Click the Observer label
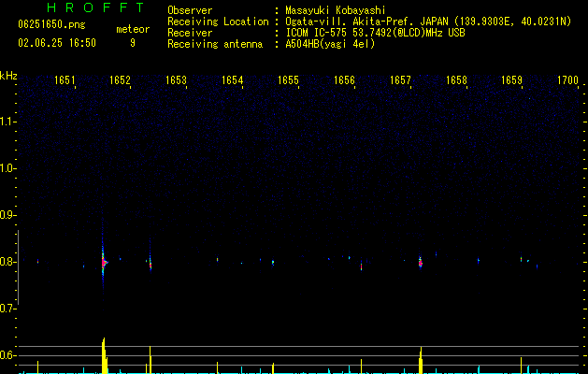 pos(190,10)
